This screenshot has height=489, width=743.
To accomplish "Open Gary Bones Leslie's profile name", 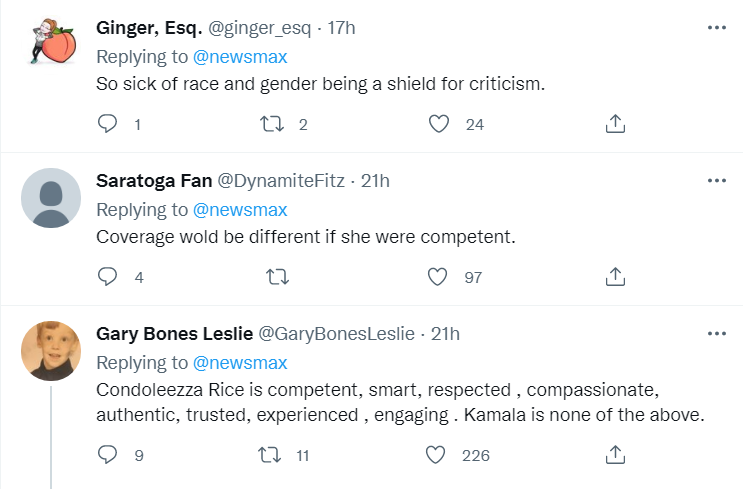I will 175,333.
